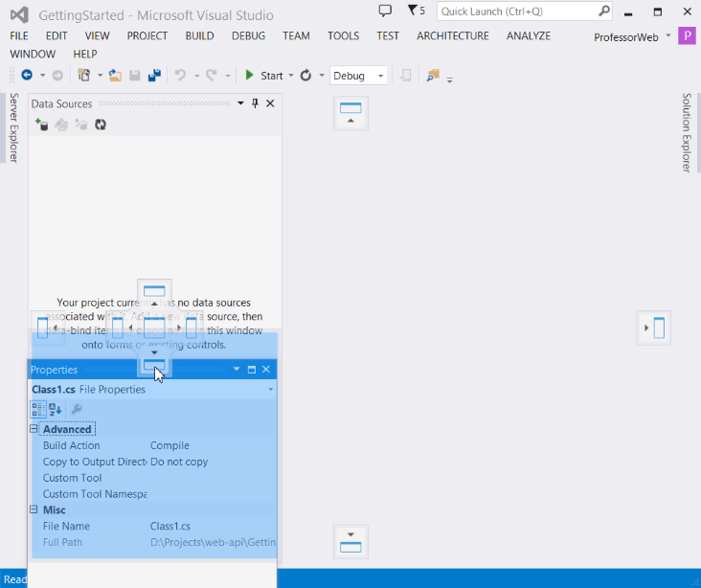Click the feedback speech bubble icon
701x588 pixels.
(x=385, y=11)
